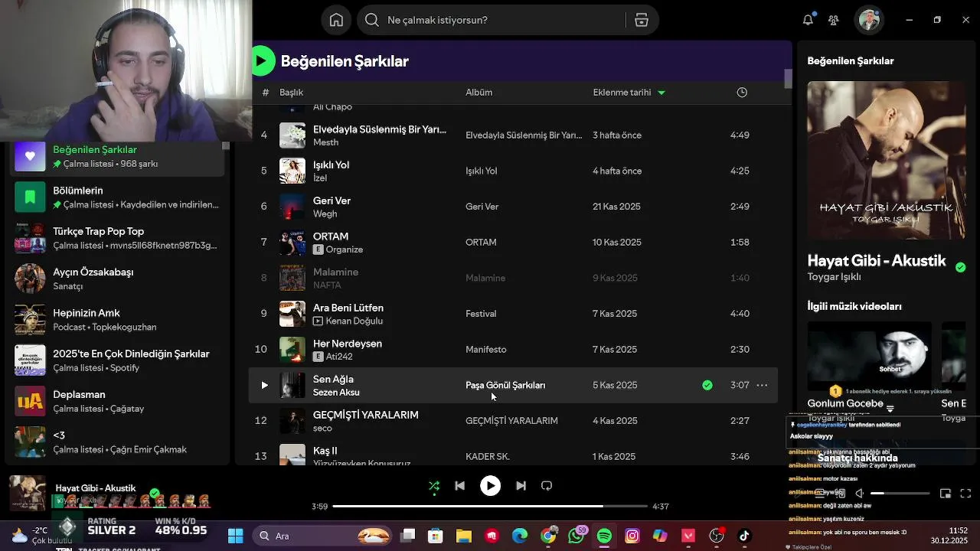This screenshot has width=980, height=551.
Task: Open the Festival album link
Action: 481,314
